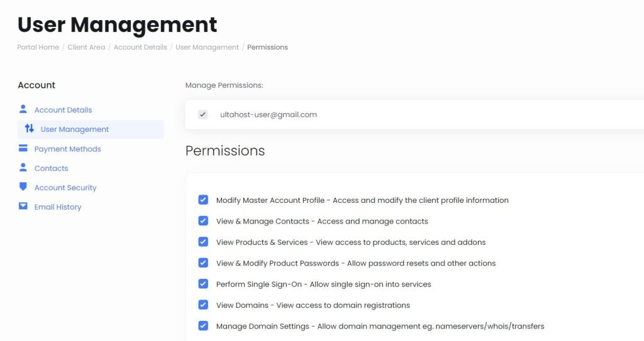Uncheck View & Manage Contacts permission
The height and width of the screenshot is (341, 644).
203,221
